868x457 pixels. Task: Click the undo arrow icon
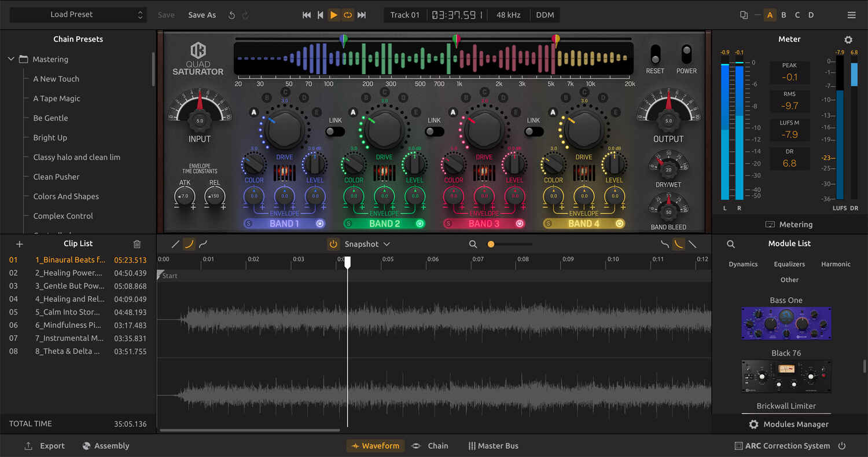[x=231, y=15]
